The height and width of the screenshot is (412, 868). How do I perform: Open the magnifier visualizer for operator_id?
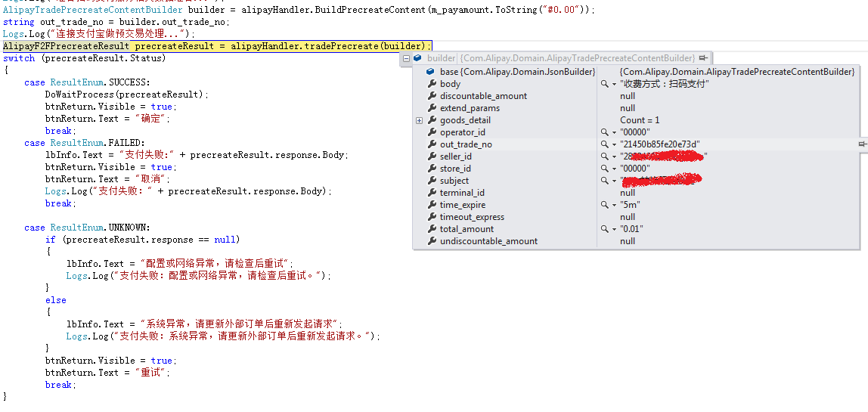click(605, 132)
